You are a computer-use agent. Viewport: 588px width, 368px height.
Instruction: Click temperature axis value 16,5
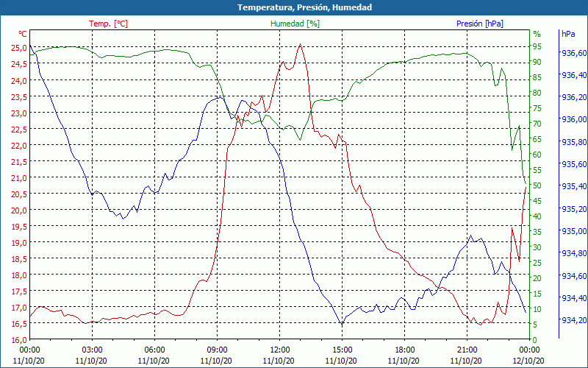coord(19,324)
